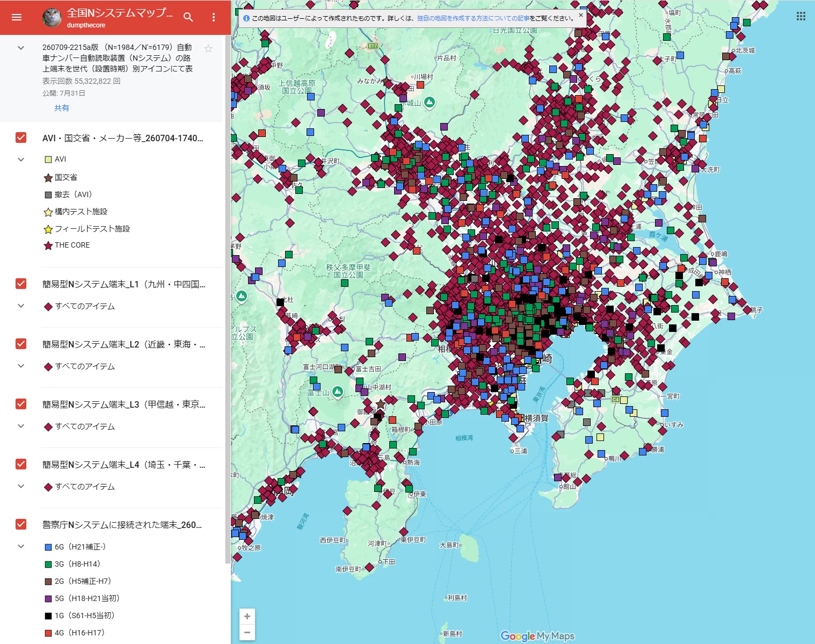Toggle the 簡易型Nシステム端末_L2 layer checkbox
This screenshot has width=815, height=644.
(x=21, y=344)
